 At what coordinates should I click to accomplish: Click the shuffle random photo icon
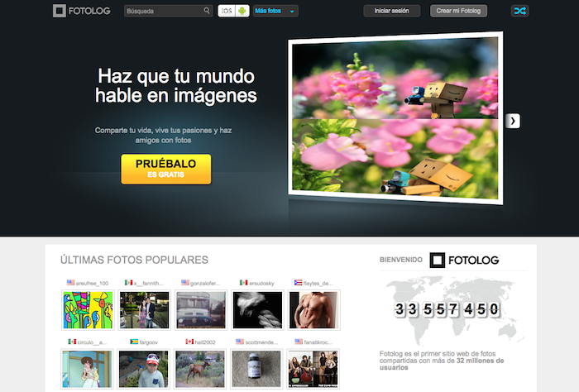[x=520, y=11]
